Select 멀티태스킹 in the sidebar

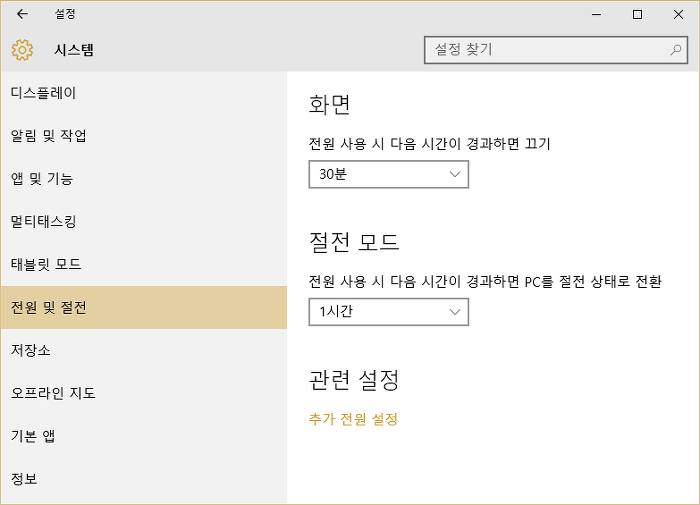[x=144, y=222]
